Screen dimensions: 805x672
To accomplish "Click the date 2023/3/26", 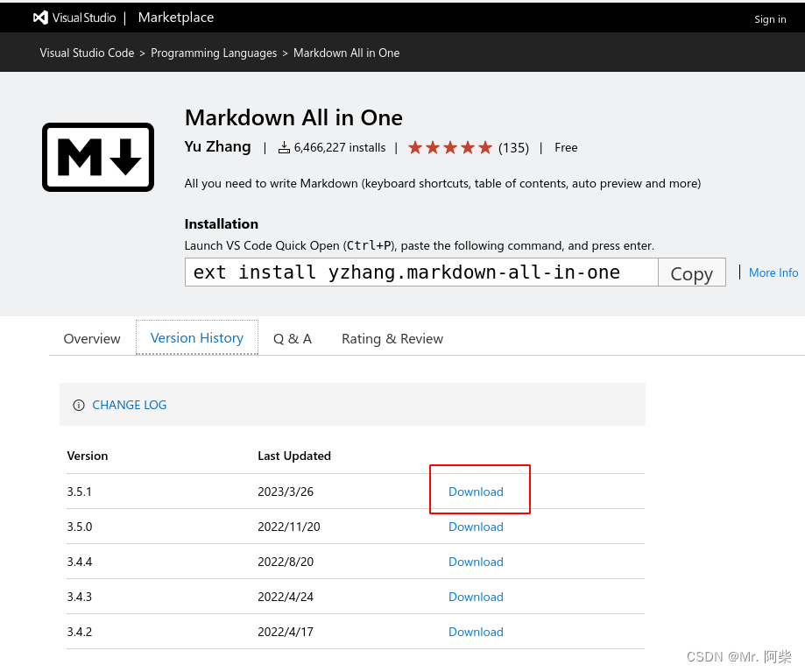I will point(286,492).
